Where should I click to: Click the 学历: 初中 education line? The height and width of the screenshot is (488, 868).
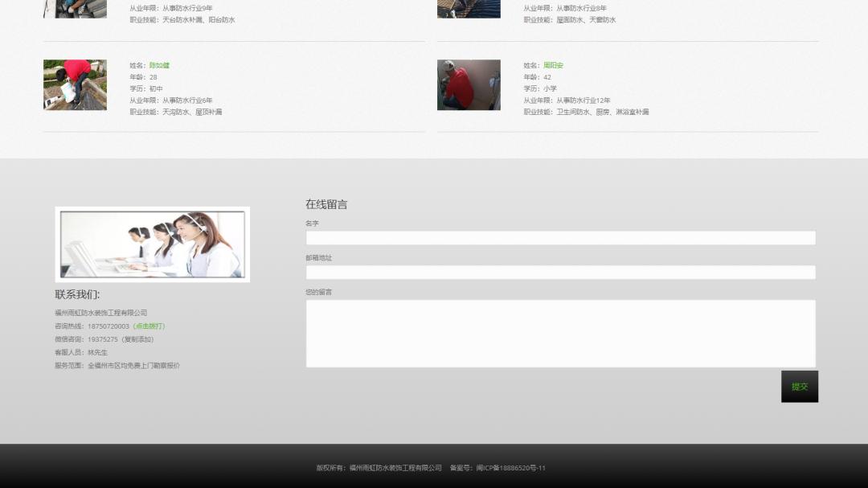click(146, 88)
